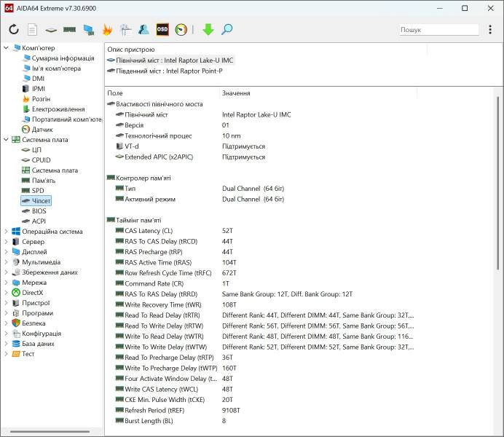504x437 pixels.
Task: Expand the Дисплей tree node
Action: [6, 252]
